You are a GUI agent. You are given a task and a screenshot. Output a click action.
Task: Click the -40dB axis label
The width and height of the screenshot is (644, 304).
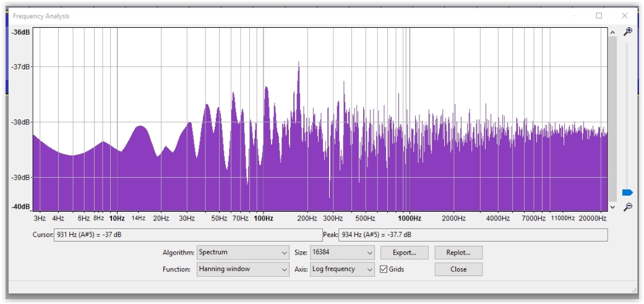[20, 207]
